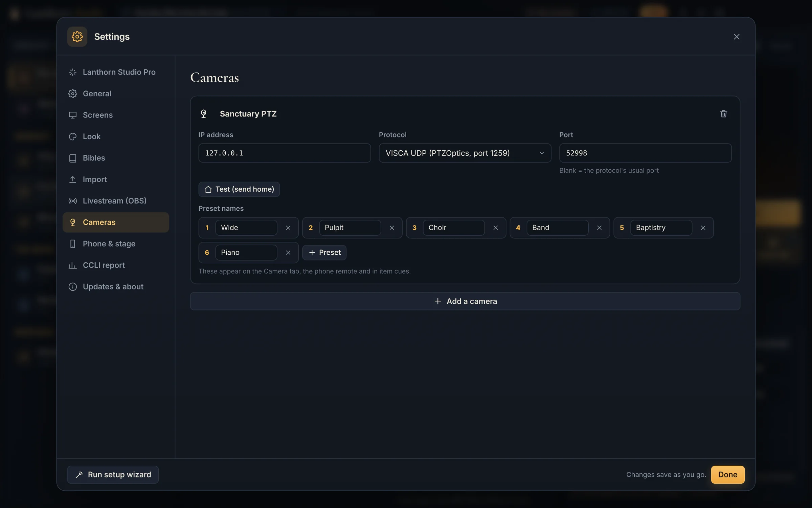Remove the Wide preset
This screenshot has height=508, width=812.
(288, 228)
